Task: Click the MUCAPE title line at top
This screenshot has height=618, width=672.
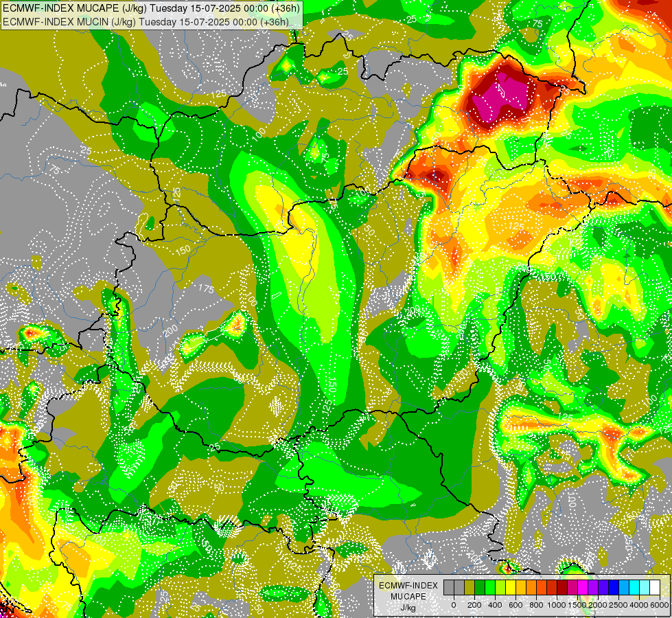Action: click(x=151, y=8)
